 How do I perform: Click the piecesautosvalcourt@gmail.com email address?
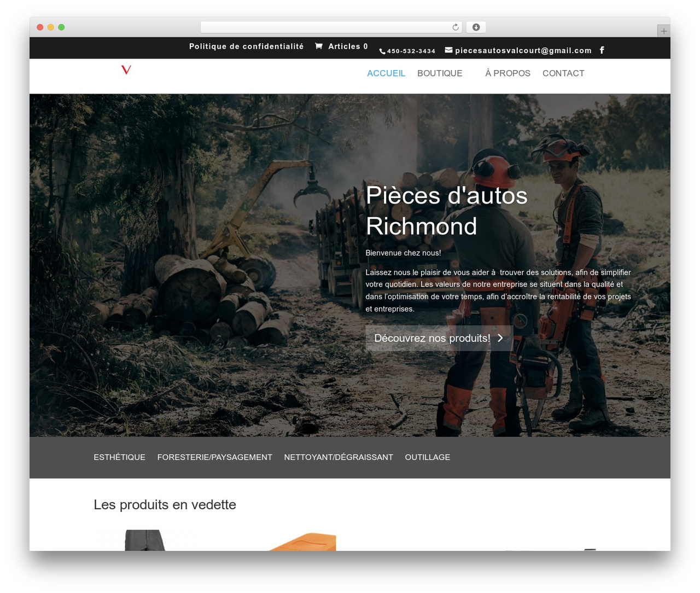click(x=523, y=50)
